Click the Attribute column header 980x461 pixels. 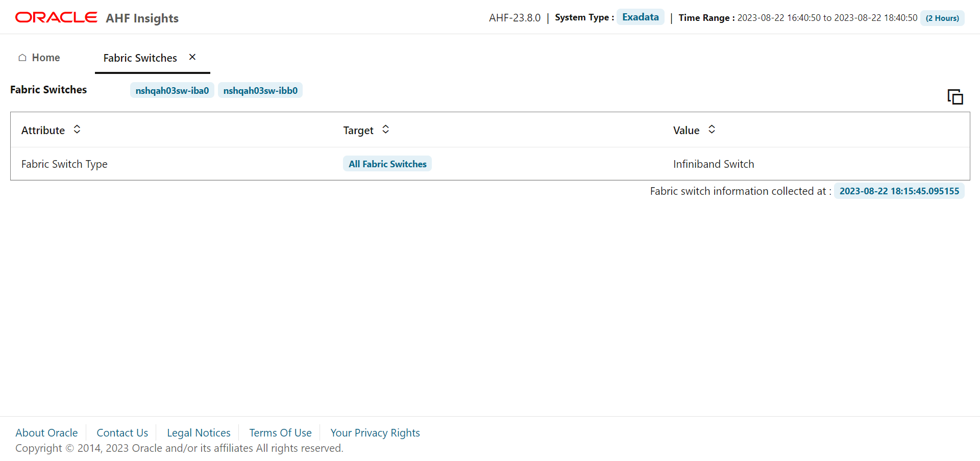pos(43,130)
